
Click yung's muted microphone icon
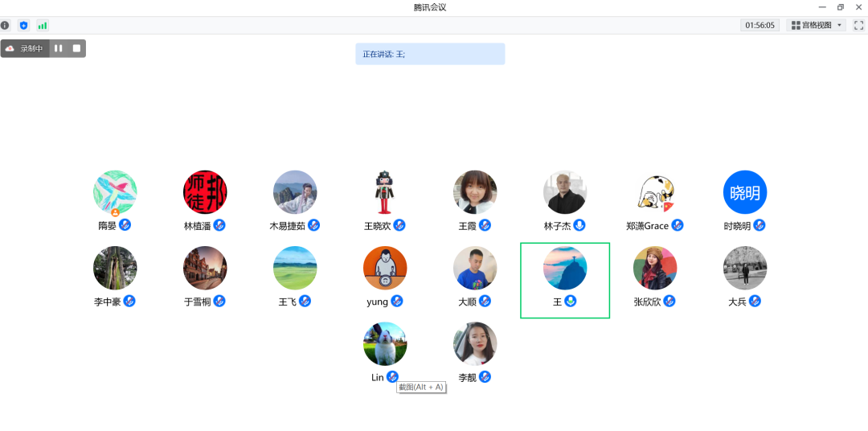tap(396, 301)
